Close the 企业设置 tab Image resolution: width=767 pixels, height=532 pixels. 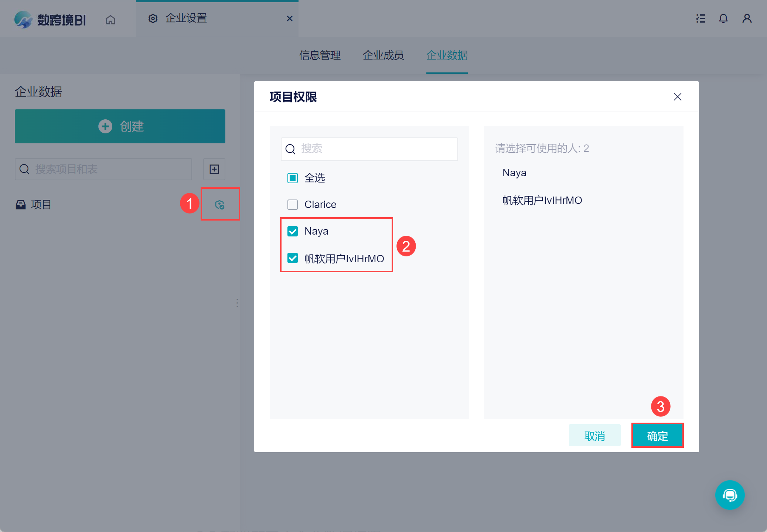pyautogui.click(x=290, y=18)
